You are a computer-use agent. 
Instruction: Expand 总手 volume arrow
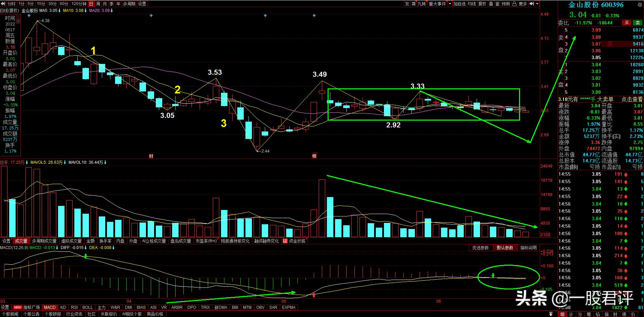[27, 162]
